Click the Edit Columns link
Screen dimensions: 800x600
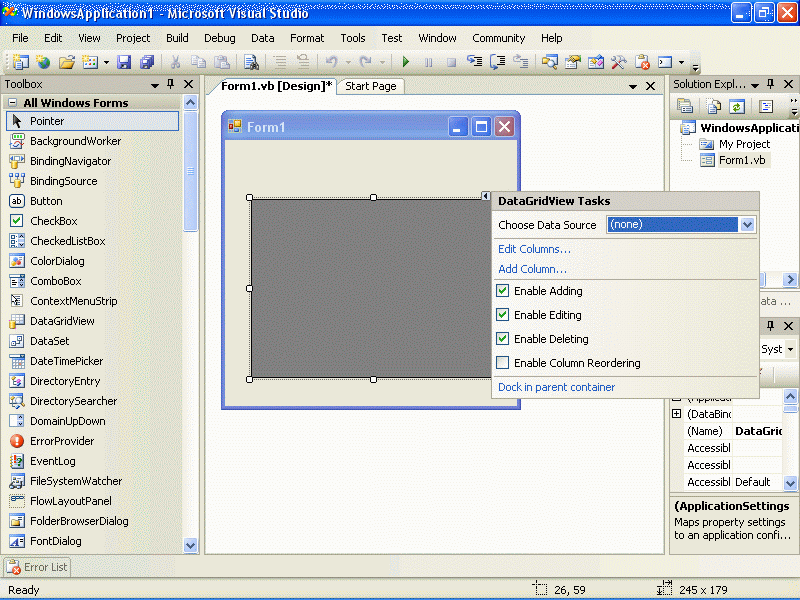point(534,249)
